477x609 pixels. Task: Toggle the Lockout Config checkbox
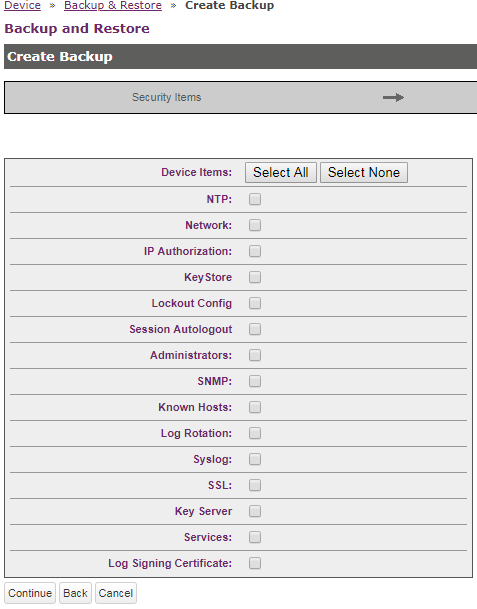pos(255,303)
